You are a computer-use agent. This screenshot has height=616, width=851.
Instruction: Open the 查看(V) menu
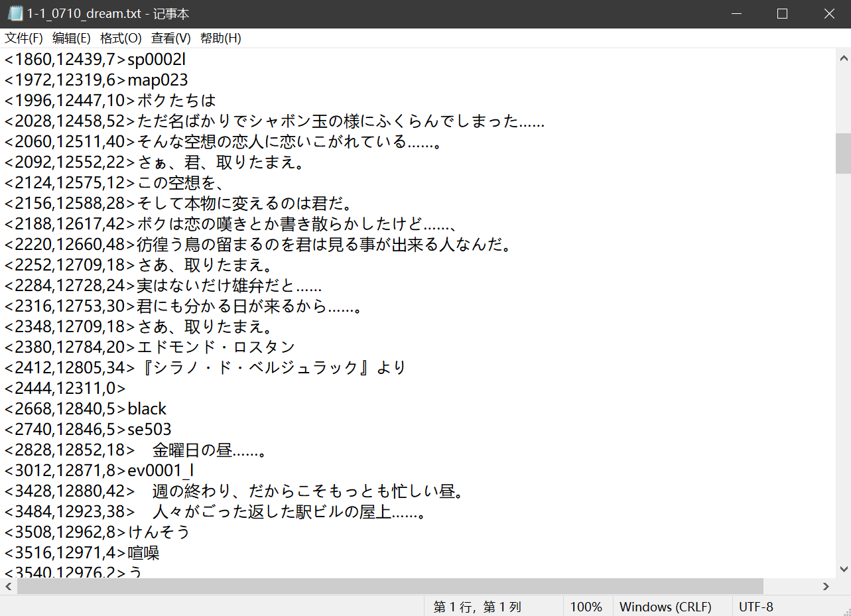tap(170, 38)
